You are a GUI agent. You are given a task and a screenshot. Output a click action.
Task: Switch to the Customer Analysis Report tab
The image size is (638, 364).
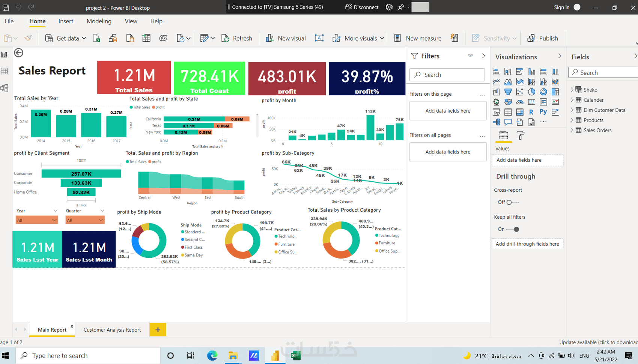pos(112,329)
